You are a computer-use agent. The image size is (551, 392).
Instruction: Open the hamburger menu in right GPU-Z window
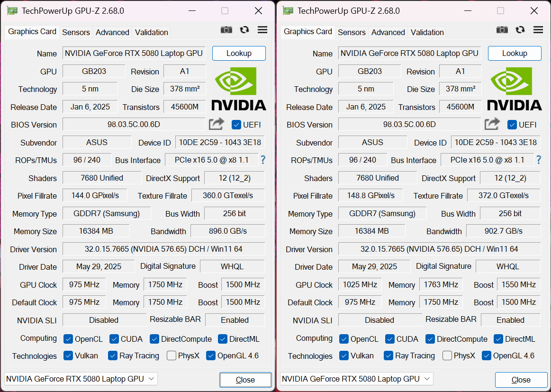[538, 30]
